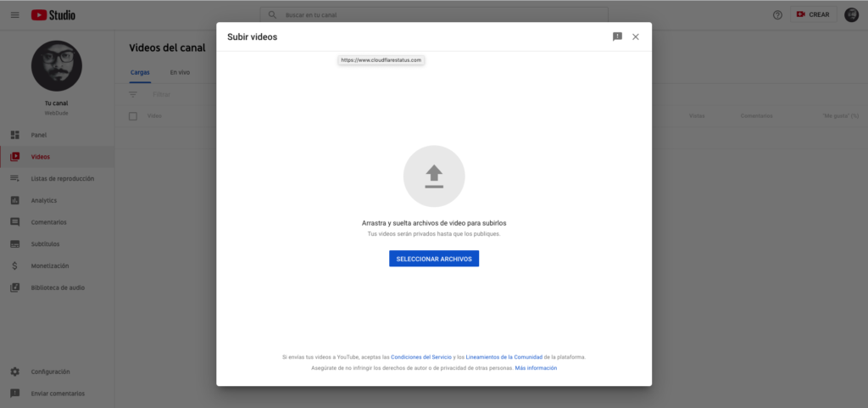Open the CREAR button menu
This screenshot has width=868, height=408.
pyautogui.click(x=813, y=15)
